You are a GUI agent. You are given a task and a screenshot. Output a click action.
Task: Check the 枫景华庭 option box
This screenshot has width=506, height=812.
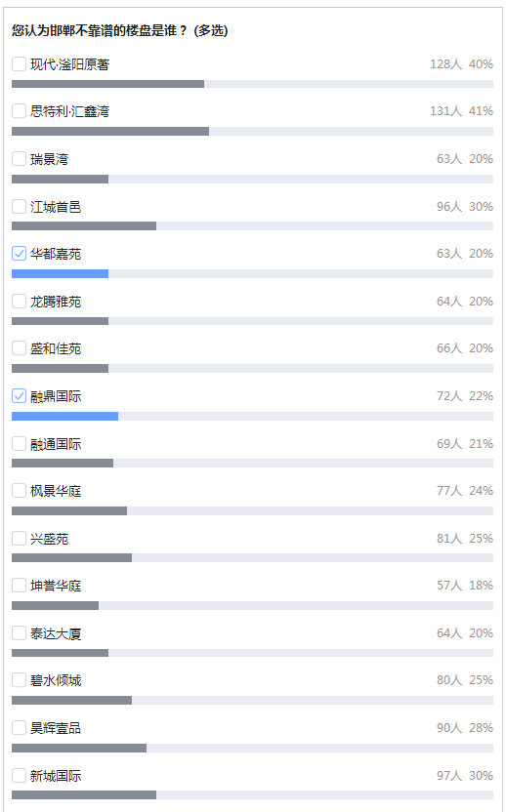(19, 491)
